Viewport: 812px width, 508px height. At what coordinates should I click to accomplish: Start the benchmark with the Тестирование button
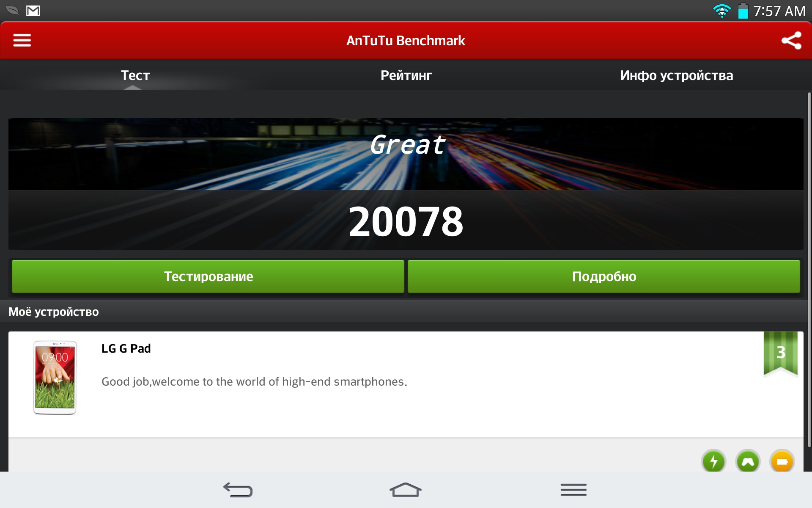208,276
